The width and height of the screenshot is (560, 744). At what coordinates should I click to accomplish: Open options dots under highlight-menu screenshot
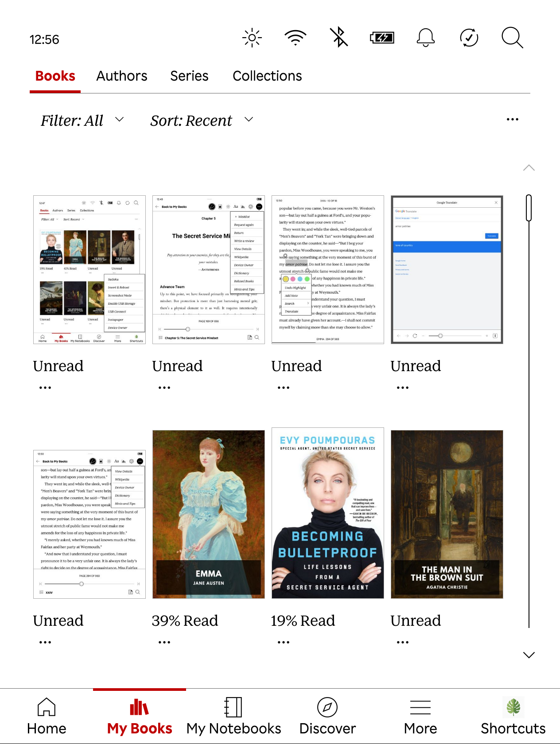tap(284, 388)
